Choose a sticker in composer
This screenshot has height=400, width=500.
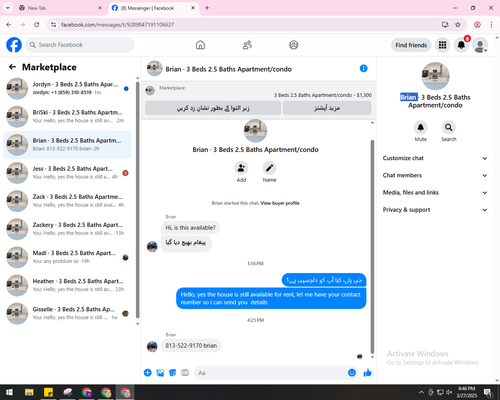click(x=173, y=373)
